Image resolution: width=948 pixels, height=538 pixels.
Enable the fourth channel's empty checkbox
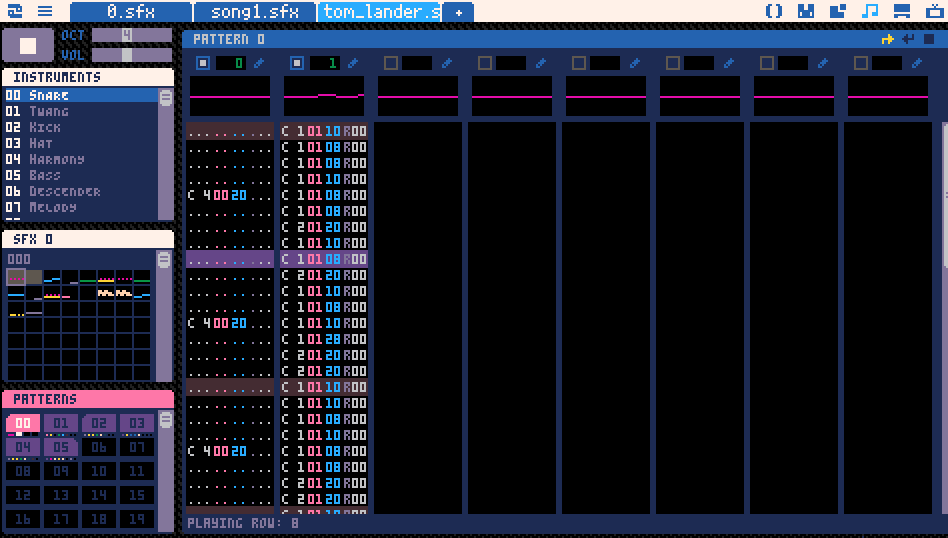pyautogui.click(x=485, y=63)
